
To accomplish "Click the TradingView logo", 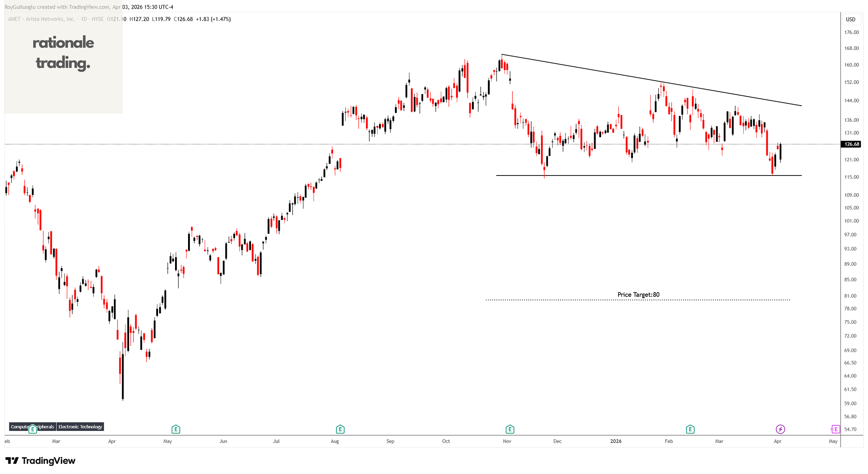I will pos(40,461).
